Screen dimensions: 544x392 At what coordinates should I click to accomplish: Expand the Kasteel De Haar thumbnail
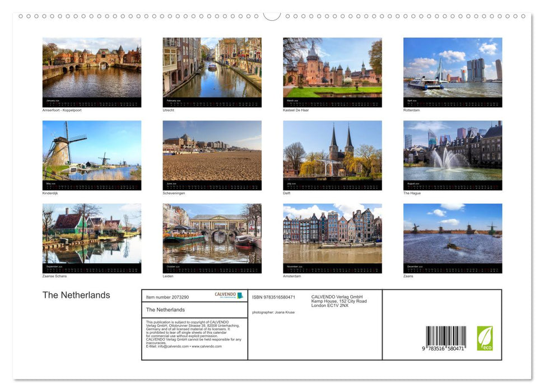332,71
